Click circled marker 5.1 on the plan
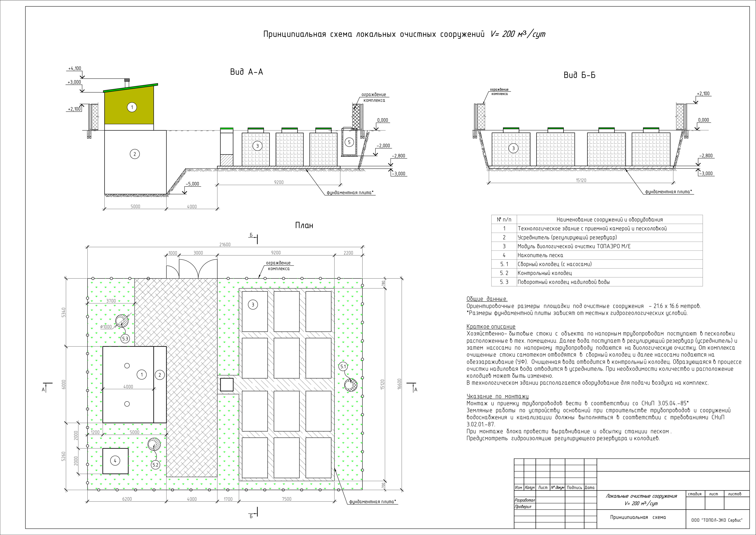756x535 pixels. tap(343, 366)
